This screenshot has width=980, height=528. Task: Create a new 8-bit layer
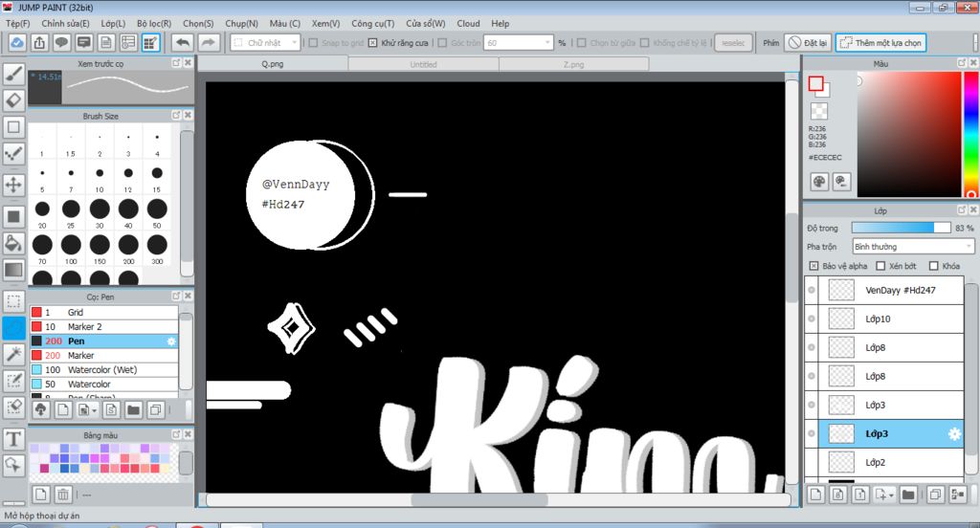pyautogui.click(x=838, y=495)
